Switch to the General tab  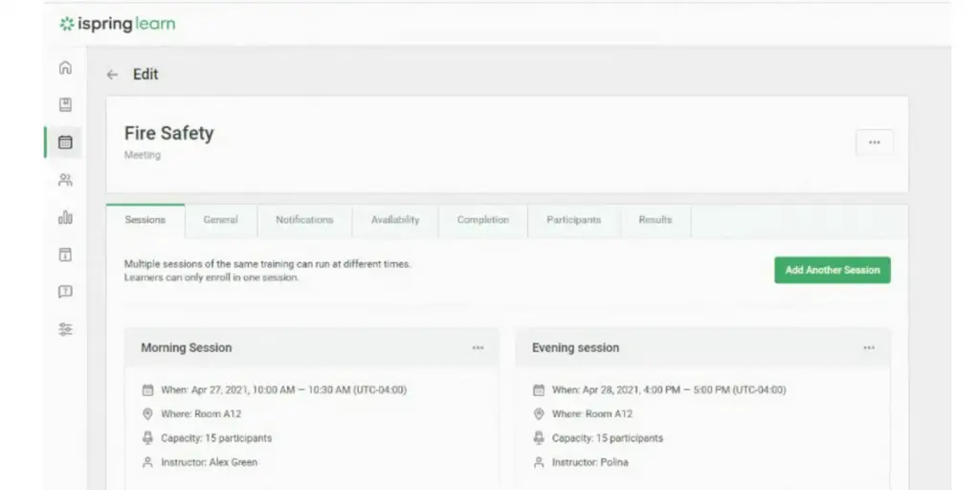point(220,220)
